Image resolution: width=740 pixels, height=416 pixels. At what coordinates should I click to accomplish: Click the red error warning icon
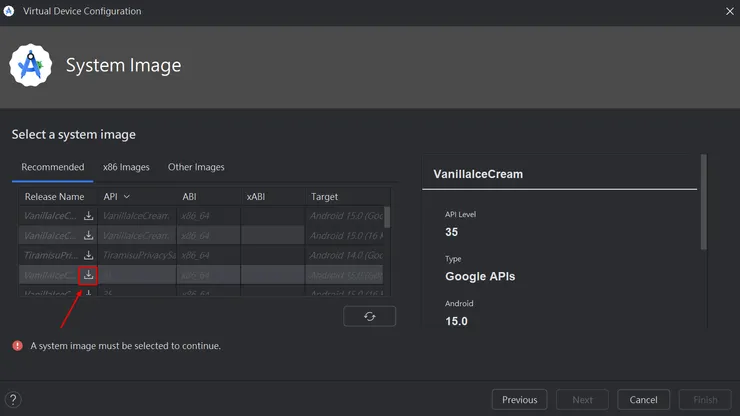click(17, 346)
